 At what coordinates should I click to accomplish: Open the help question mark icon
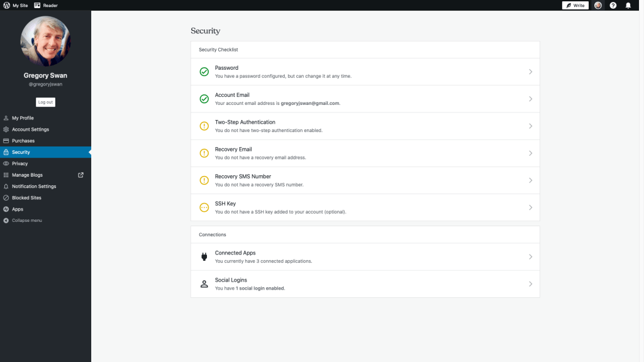613,5
